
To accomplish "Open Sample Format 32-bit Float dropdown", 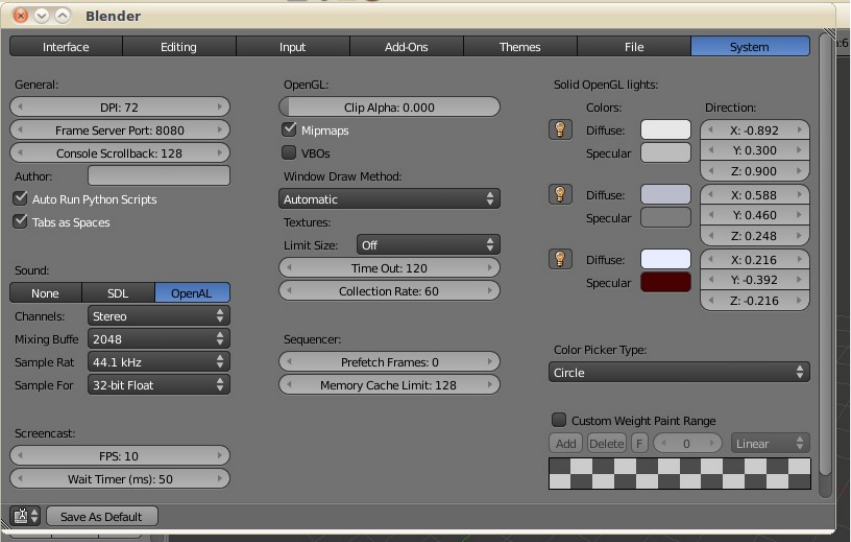I will tap(158, 385).
